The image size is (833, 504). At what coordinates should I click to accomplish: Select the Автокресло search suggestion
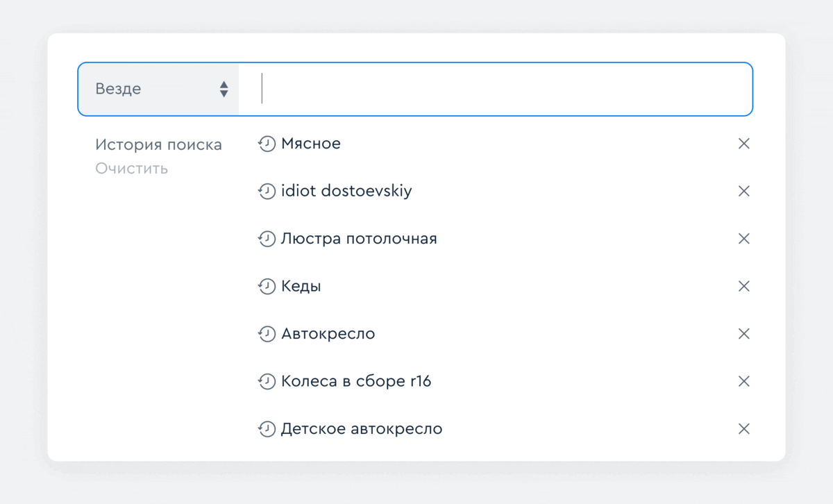[x=328, y=334]
